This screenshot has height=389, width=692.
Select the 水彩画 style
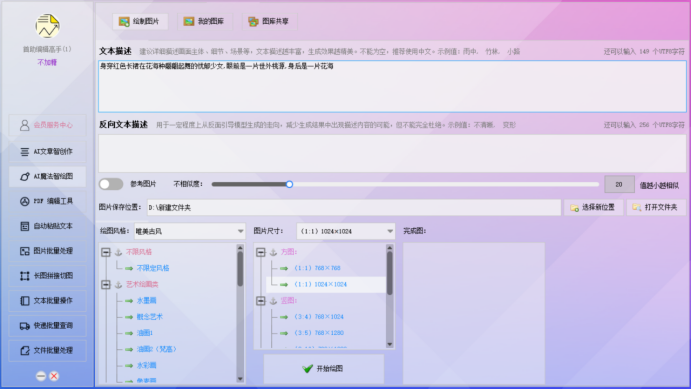pyautogui.click(x=147, y=366)
